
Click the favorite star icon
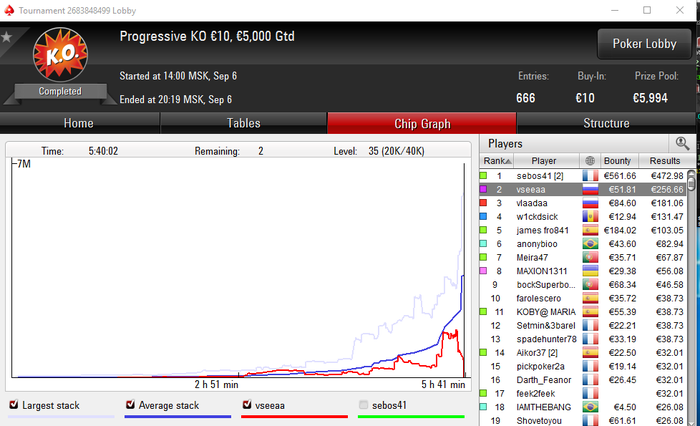(x=6, y=37)
